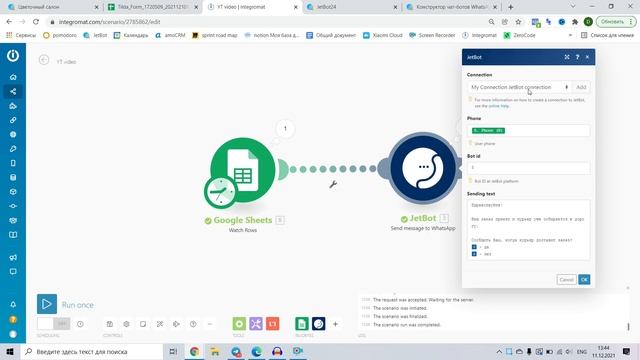The width and height of the screenshot is (640, 360).
Task: Expand the bookmarks bar overflow chevron
Action: click(570, 36)
